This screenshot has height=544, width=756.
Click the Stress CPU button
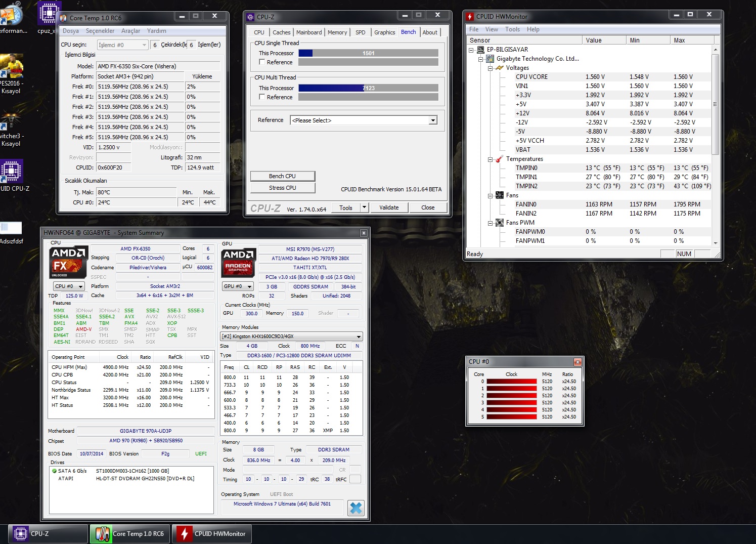pyautogui.click(x=283, y=188)
